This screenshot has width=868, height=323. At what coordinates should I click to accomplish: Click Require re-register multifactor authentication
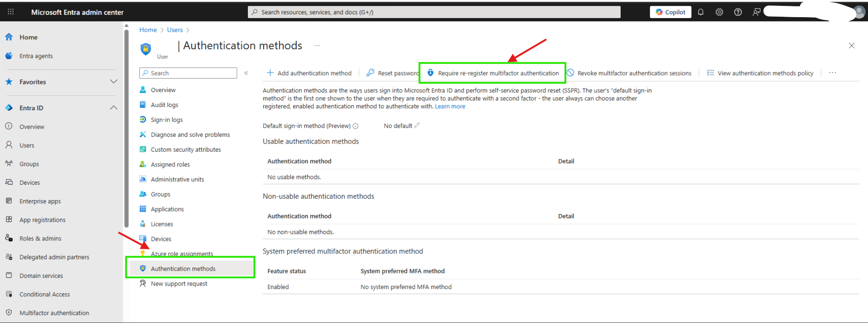[x=493, y=73]
